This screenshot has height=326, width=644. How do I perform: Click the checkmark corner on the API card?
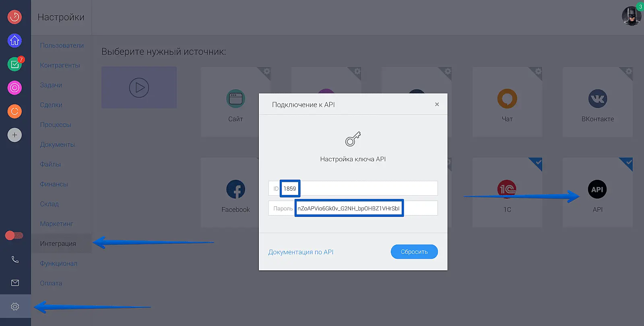tap(629, 163)
